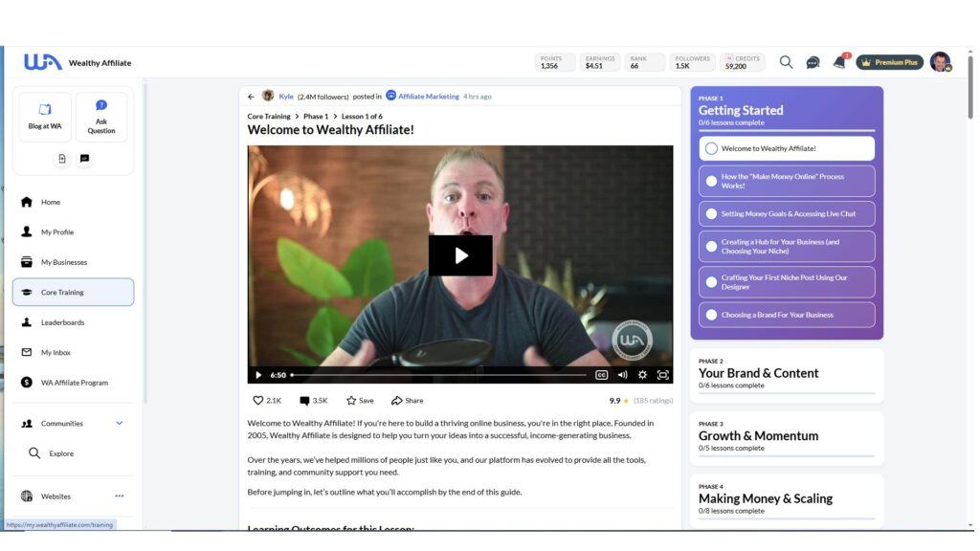
Task: Open the video settings gear
Action: click(x=642, y=375)
